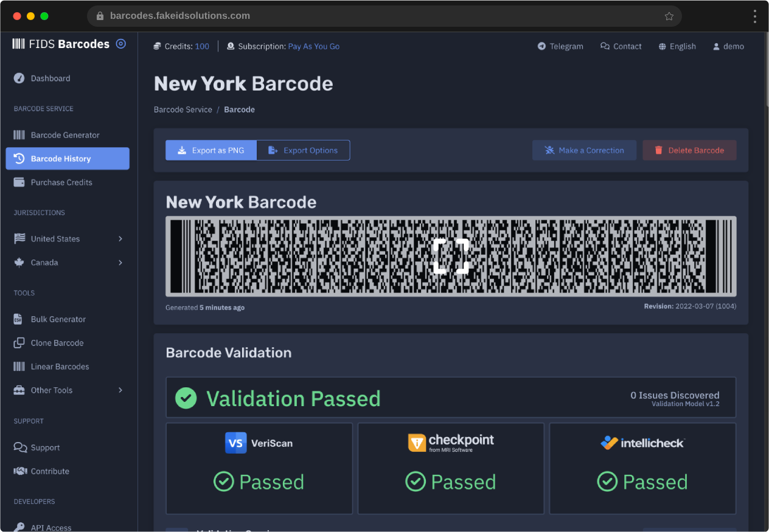Screen dimensions: 769x532
Task: Click the Telegram paper-plane icon
Action: (541, 46)
